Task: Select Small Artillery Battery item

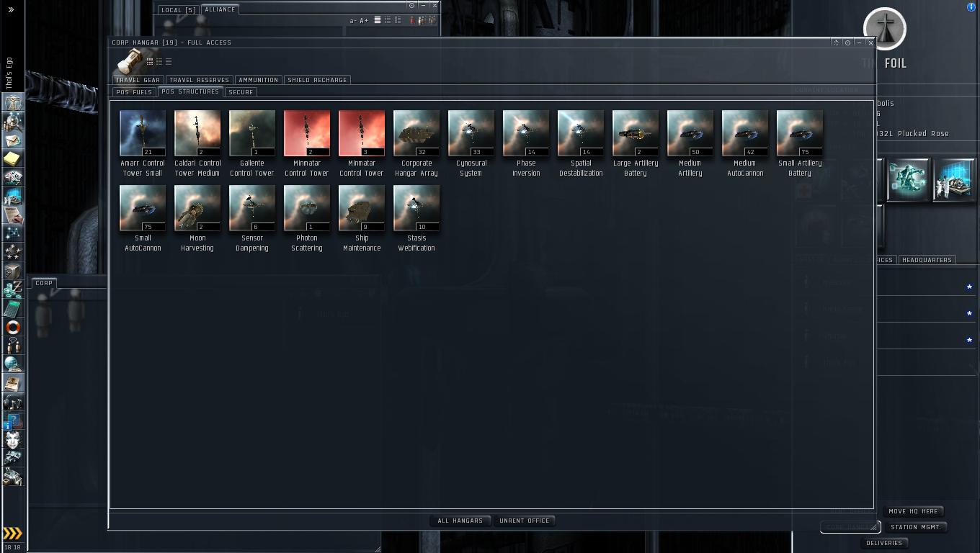Action: point(800,143)
